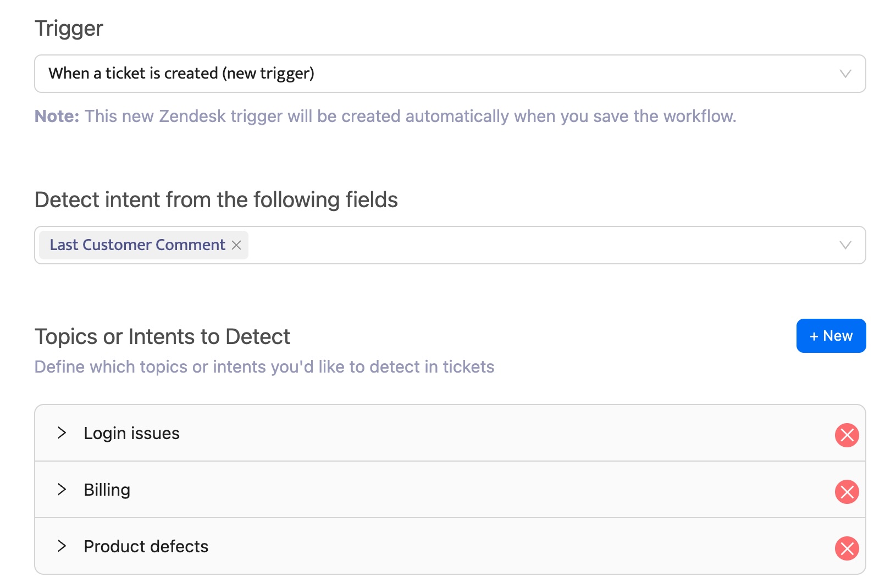Delete the Billing intent

(847, 492)
